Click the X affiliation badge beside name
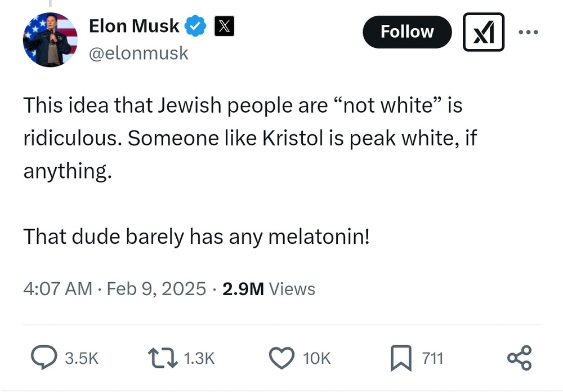563x392 pixels. pos(224,26)
